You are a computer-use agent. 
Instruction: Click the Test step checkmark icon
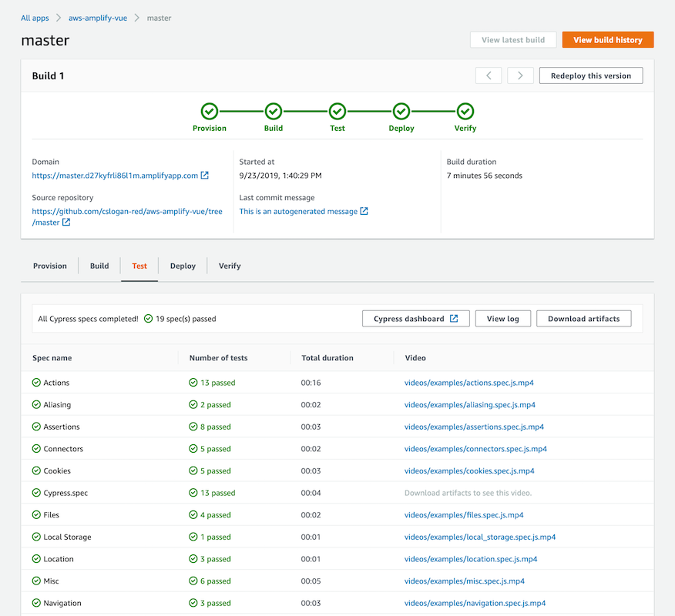click(x=337, y=112)
